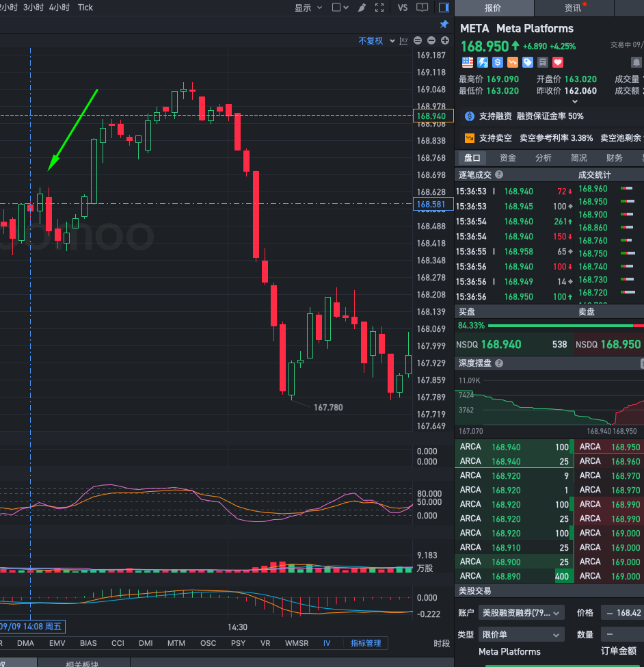Select the BIAS indicator
Viewport: 644px width, 667px height.
coord(88,643)
